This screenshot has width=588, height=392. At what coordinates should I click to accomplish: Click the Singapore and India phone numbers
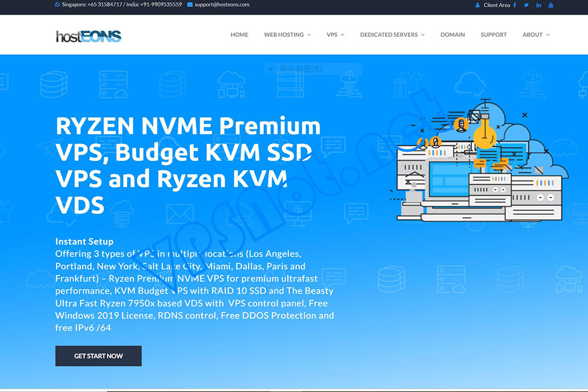point(122,5)
